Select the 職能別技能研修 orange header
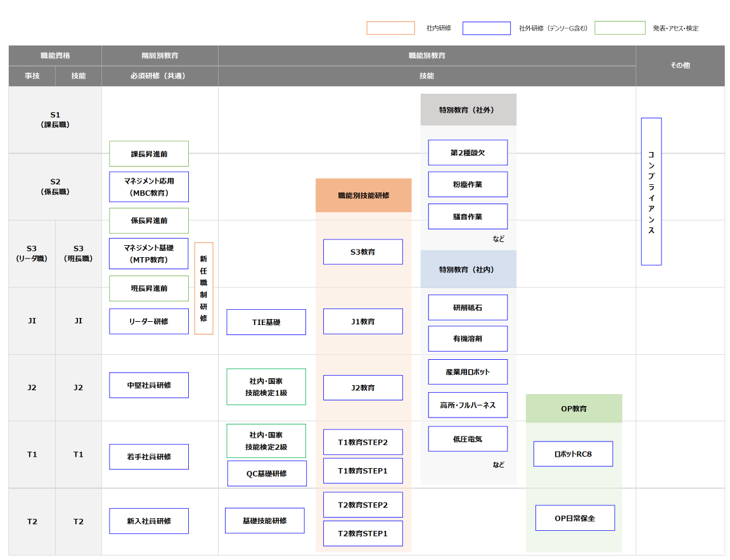Screen dimensions: 730x560 pyautogui.click(x=364, y=196)
